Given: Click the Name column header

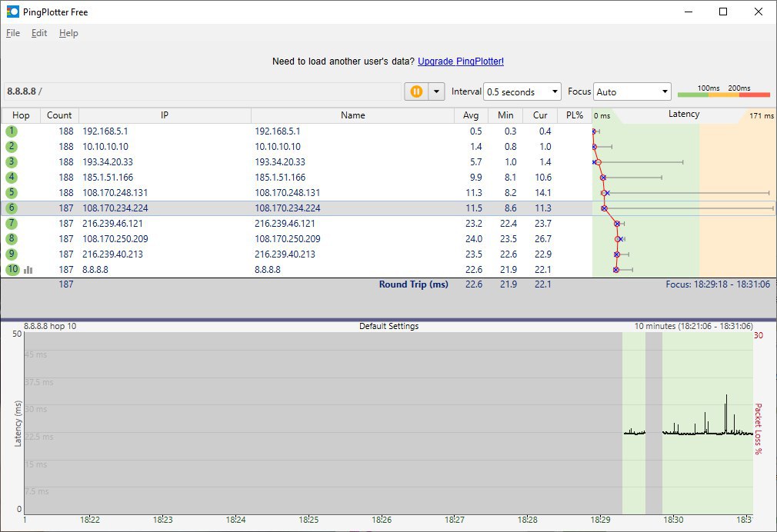Looking at the screenshot, I should point(353,115).
